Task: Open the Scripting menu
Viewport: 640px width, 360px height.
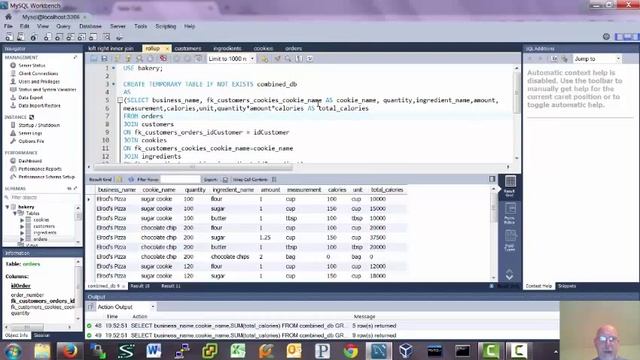Action: point(166,26)
